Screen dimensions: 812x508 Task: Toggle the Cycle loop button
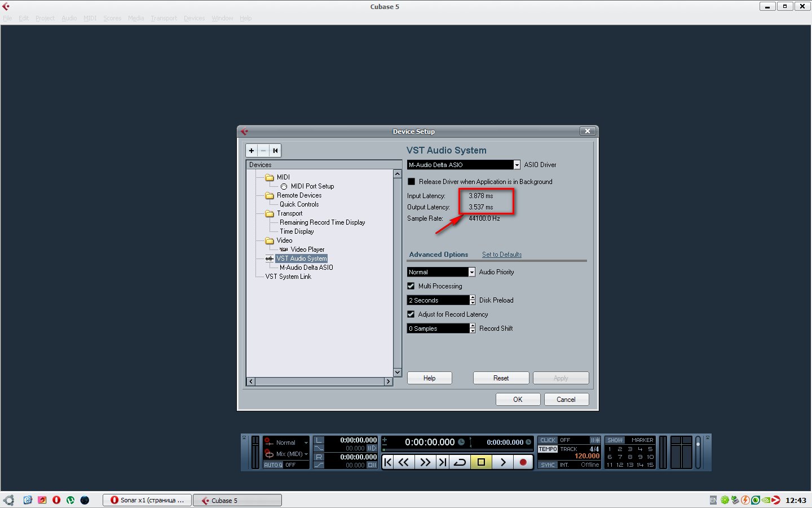460,462
